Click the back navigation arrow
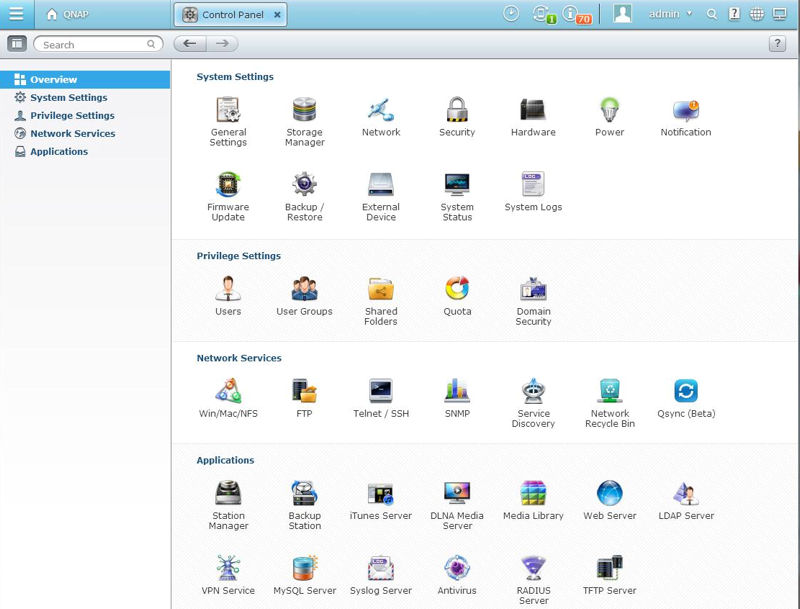The width and height of the screenshot is (800, 609). click(189, 44)
